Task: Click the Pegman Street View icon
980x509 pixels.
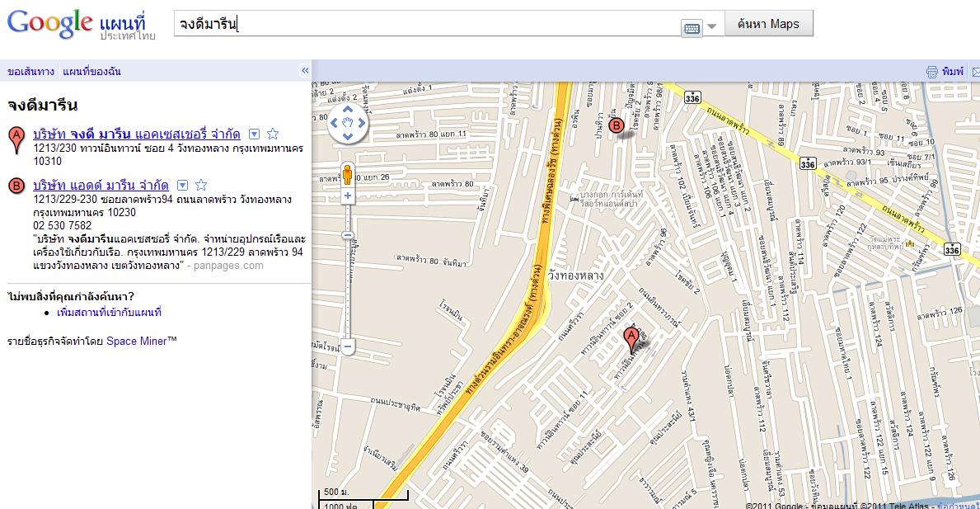Action: click(348, 174)
